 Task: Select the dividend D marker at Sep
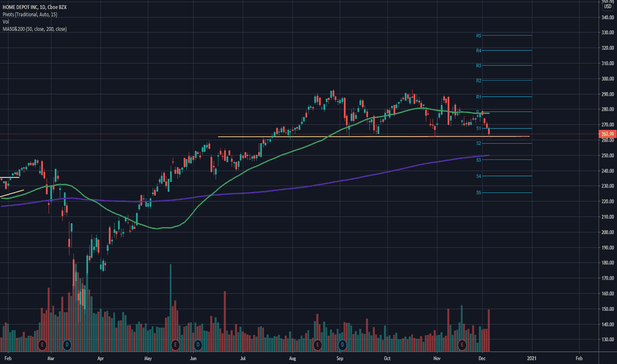coord(342,345)
